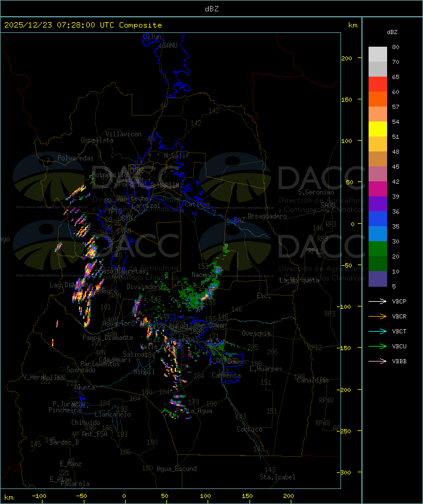Click the VBBB legend label

coord(399,362)
